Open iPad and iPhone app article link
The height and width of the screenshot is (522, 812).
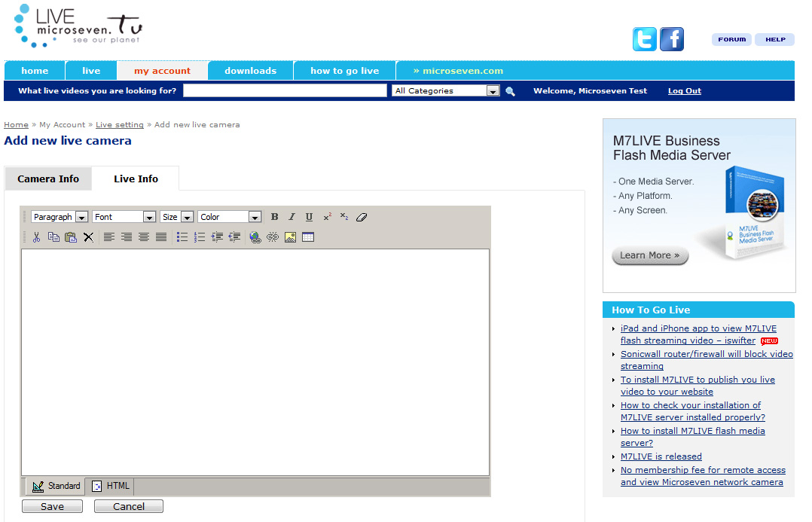[x=698, y=334]
